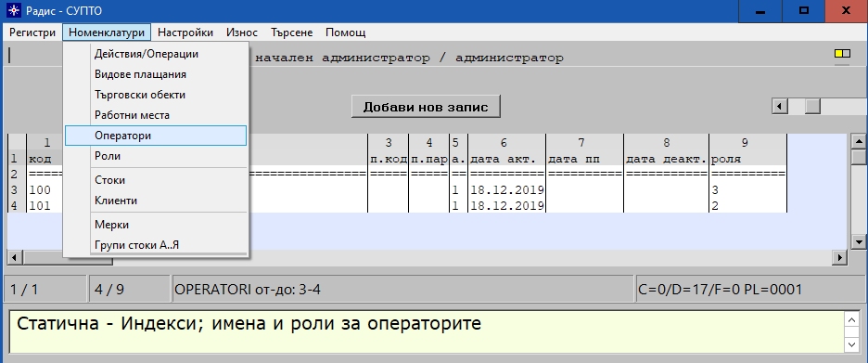Open Стоки nomenclature from menu
868x363 pixels.
click(x=156, y=180)
